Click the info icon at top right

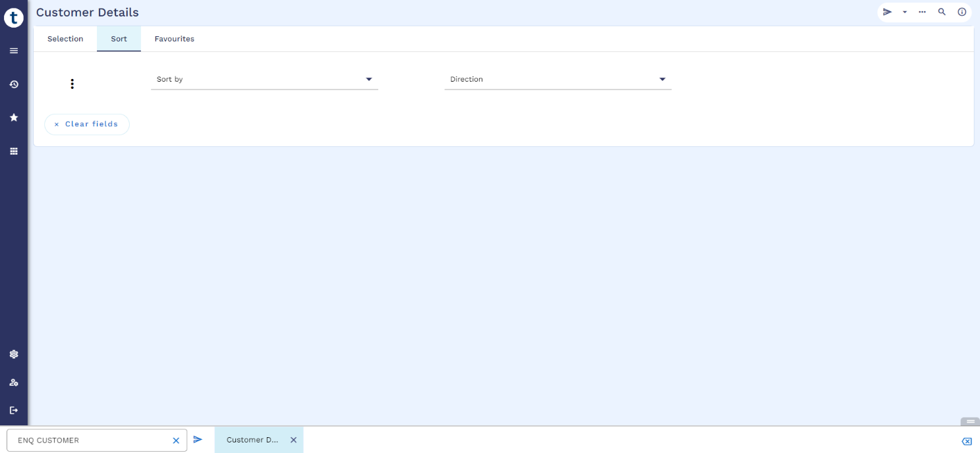point(962,12)
